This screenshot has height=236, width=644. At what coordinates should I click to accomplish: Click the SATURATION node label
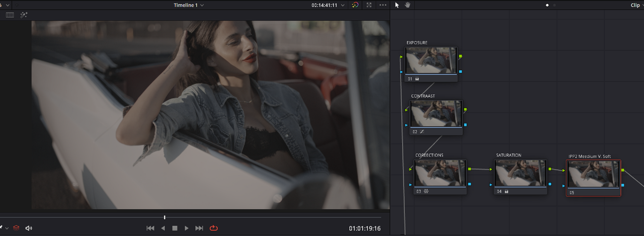pyautogui.click(x=509, y=155)
